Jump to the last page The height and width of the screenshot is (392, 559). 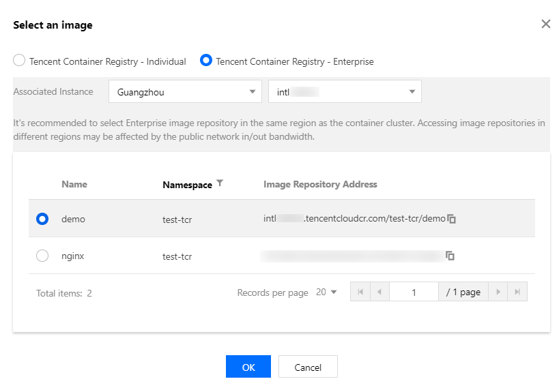point(518,292)
